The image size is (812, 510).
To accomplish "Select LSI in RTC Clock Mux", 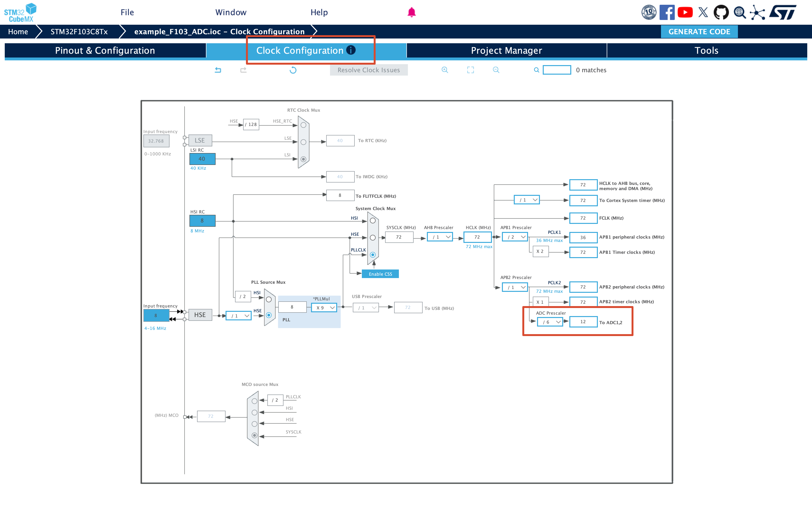I will [303, 159].
